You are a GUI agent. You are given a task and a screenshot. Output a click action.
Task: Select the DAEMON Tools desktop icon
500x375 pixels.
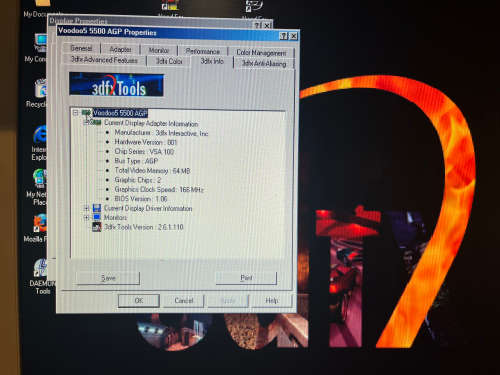coord(41,268)
